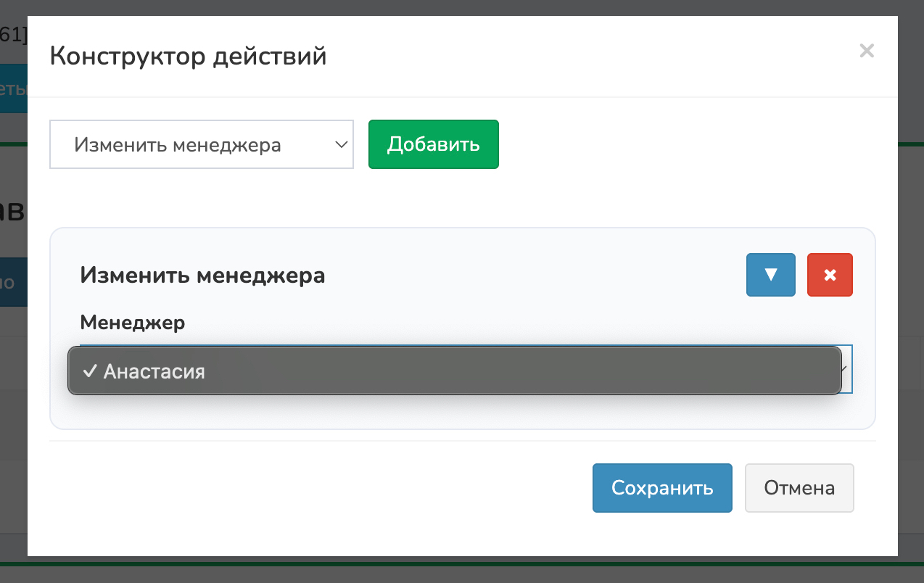Click the "Конструктор действий" dialog title

click(188, 56)
